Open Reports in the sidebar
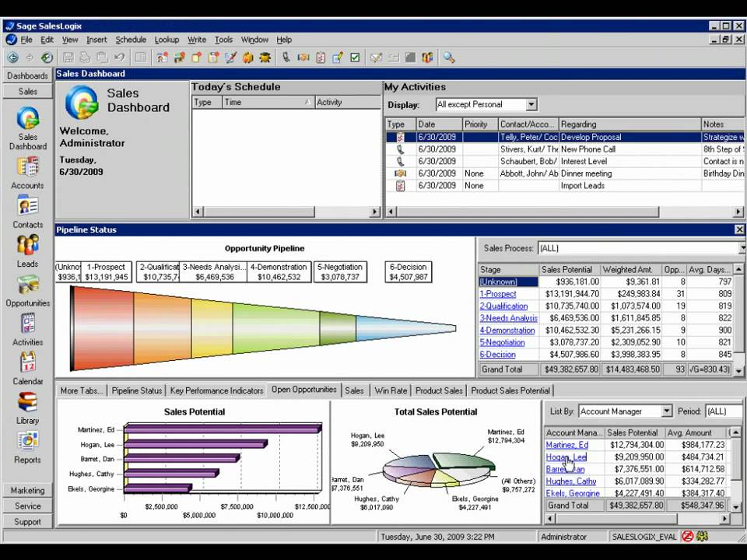The height and width of the screenshot is (560, 747). 28,448
